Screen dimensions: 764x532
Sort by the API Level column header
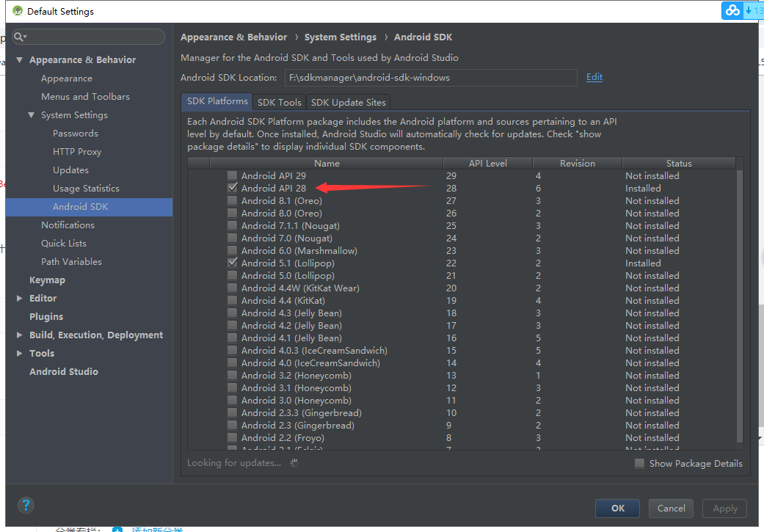(488, 163)
